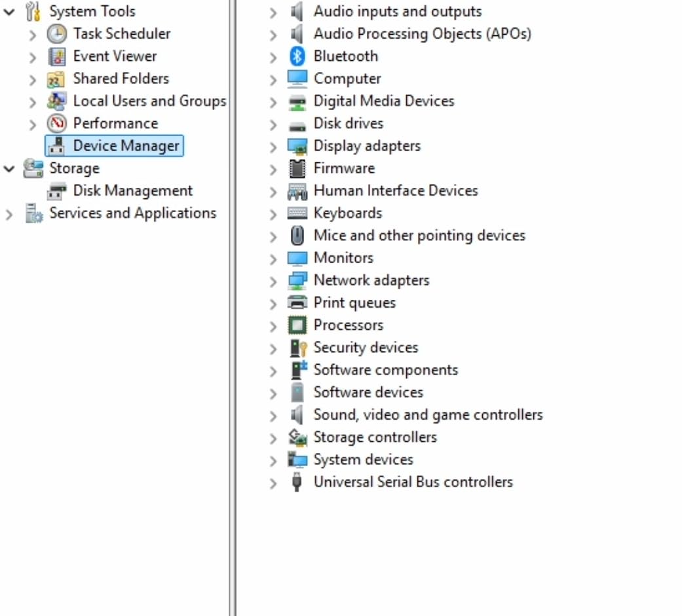
Task: Expand the Display adapters category
Action: [x=273, y=147]
